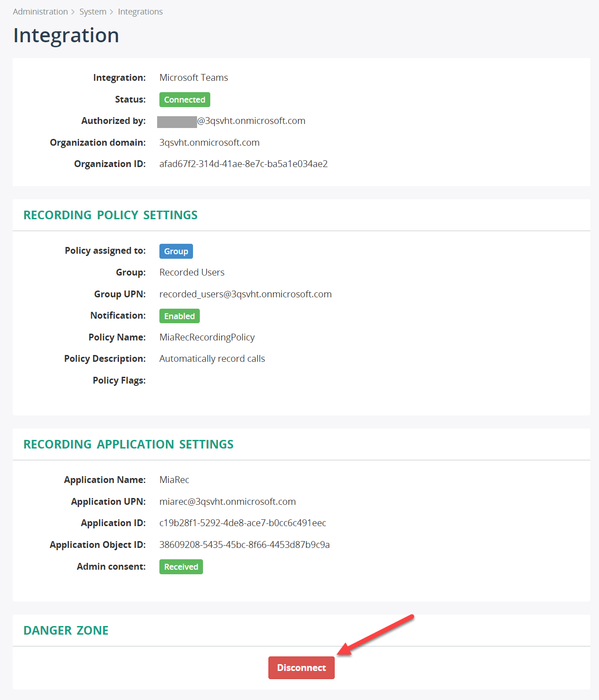Click the Danger Zone heading

click(66, 631)
